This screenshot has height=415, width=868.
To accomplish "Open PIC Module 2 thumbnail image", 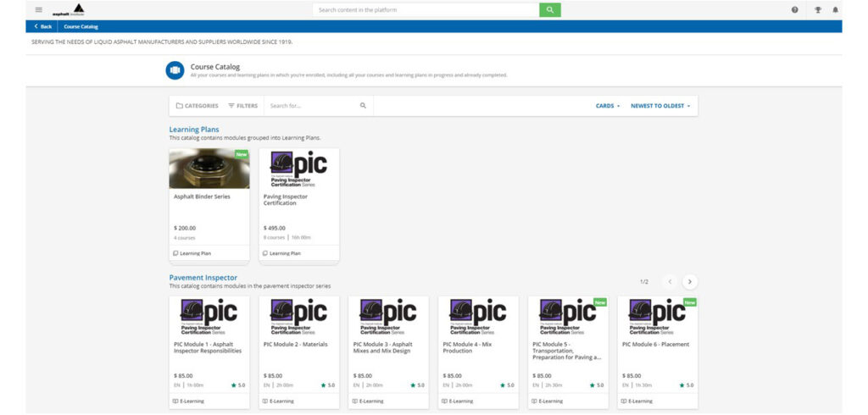I will (299, 317).
